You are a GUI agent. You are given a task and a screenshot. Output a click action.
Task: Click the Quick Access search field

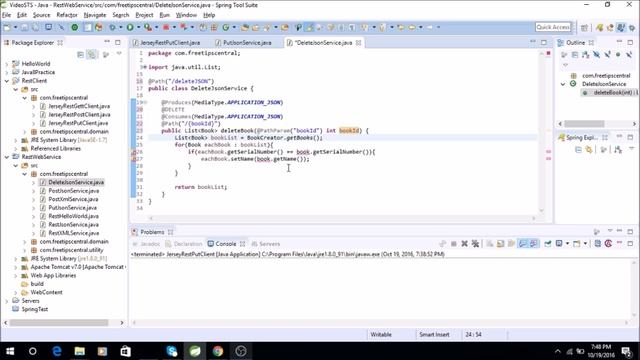[x=553, y=27]
